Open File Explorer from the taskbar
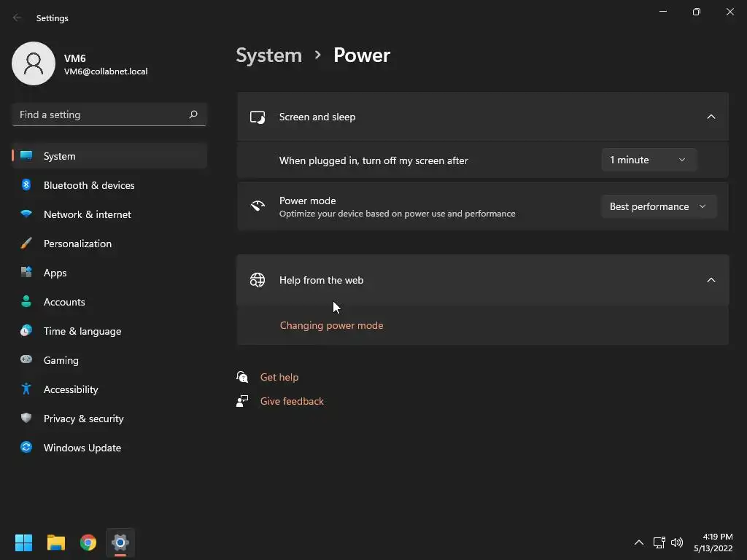This screenshot has height=560, width=747. pos(56,542)
